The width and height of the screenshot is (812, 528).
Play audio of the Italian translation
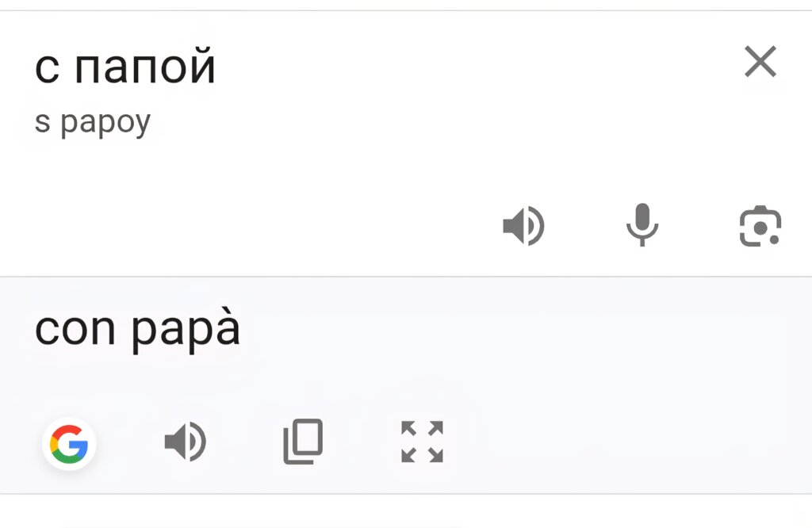pyautogui.click(x=185, y=442)
